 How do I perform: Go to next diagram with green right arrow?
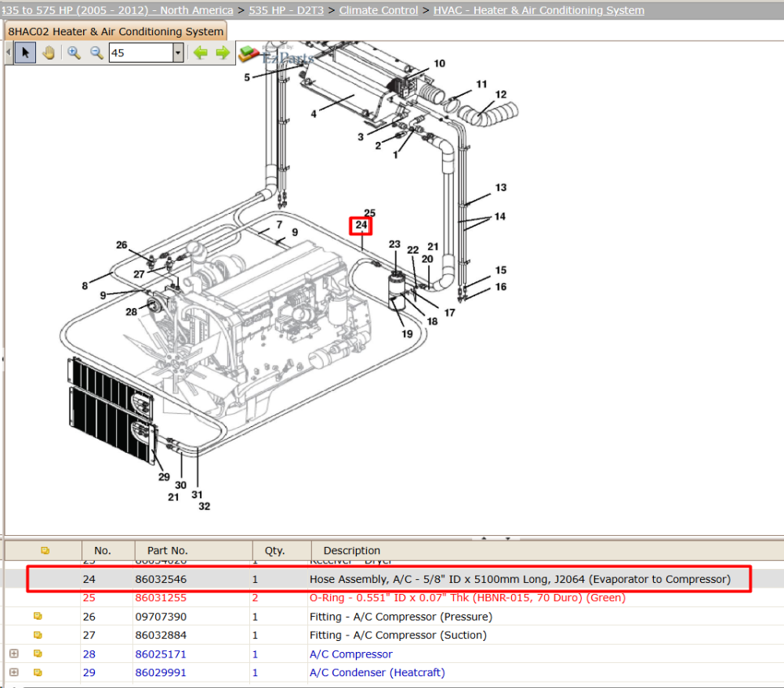coord(223,53)
